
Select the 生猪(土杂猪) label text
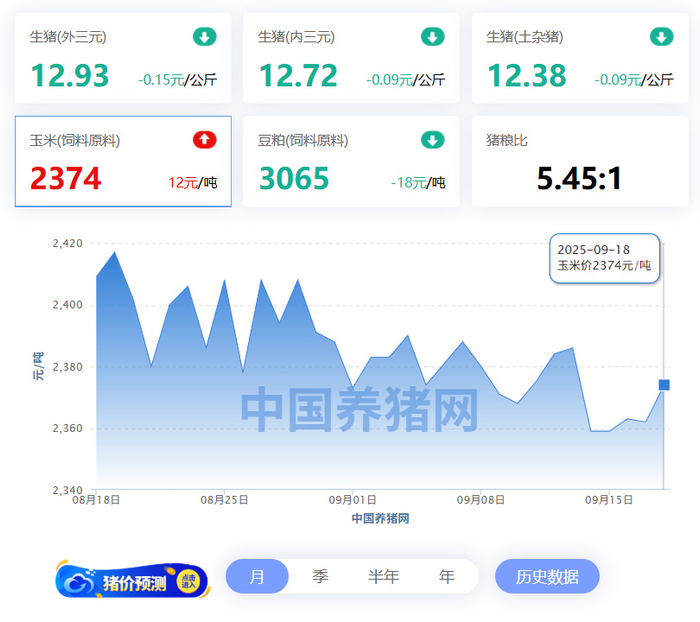525,37
